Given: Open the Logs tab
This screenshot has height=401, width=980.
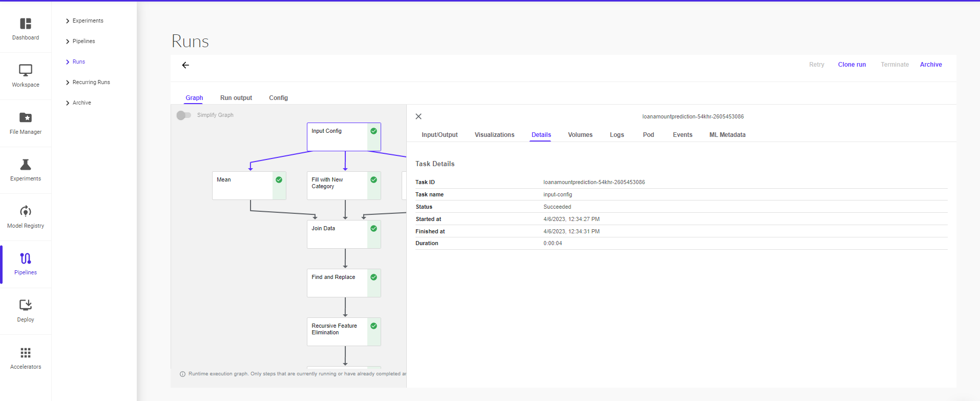Looking at the screenshot, I should (617, 135).
